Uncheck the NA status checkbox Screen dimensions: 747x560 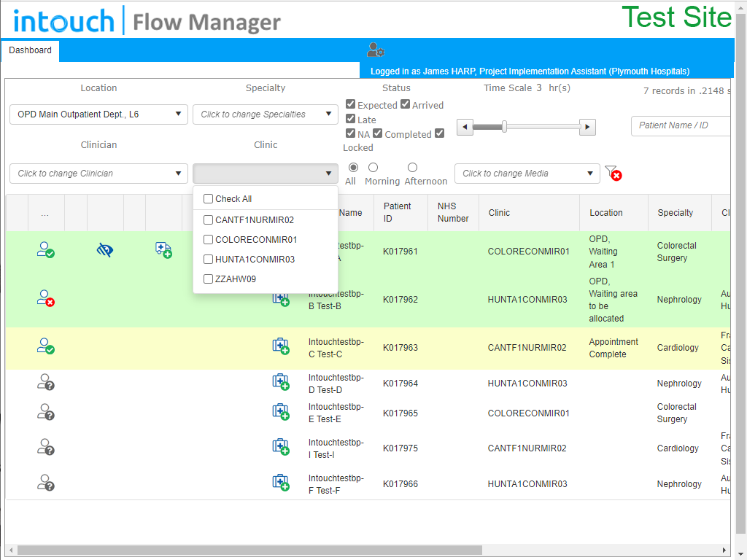351,133
